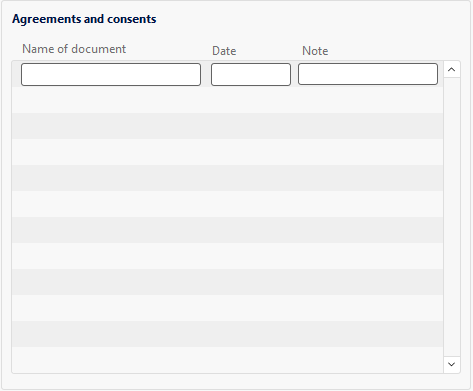This screenshot has width=473, height=391.
Task: Select the first empty row below the input fields
Action: pyautogui.click(x=227, y=100)
